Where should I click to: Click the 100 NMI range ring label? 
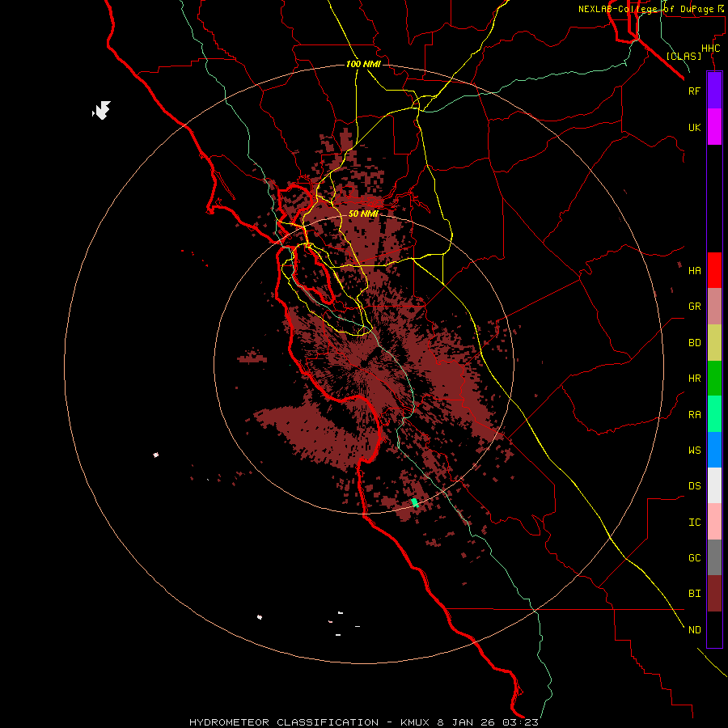point(363,64)
